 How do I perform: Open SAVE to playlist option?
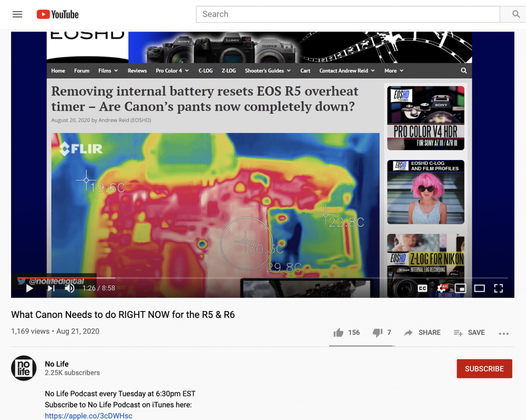point(469,333)
